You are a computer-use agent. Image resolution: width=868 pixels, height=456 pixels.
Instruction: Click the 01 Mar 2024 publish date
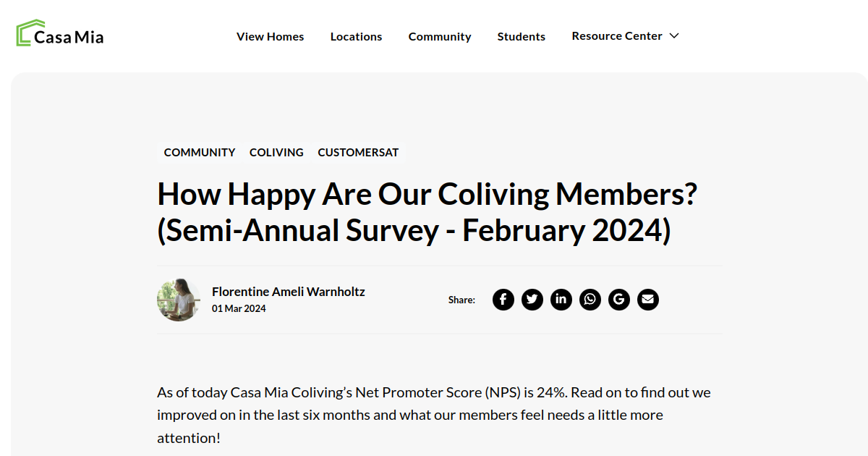pos(239,308)
